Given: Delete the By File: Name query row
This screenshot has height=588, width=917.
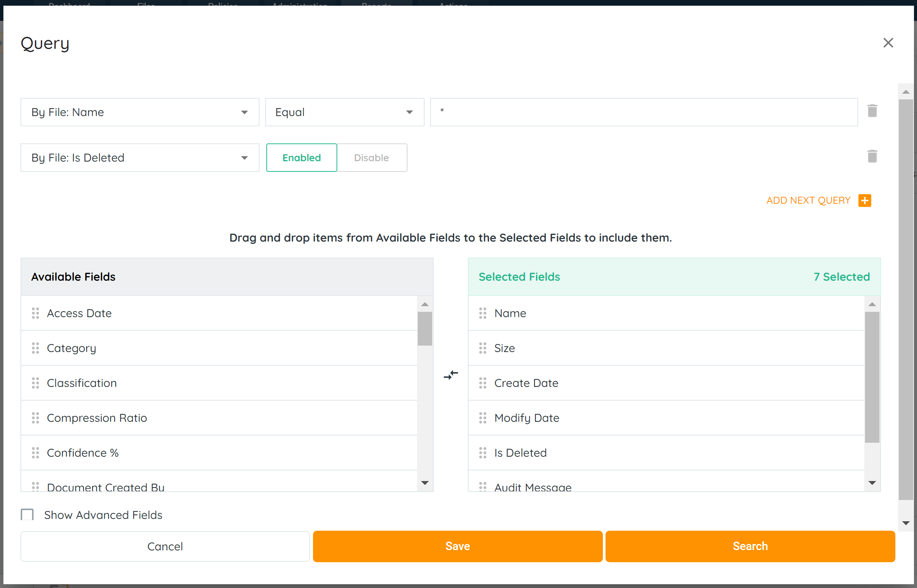Looking at the screenshot, I should 872,111.
